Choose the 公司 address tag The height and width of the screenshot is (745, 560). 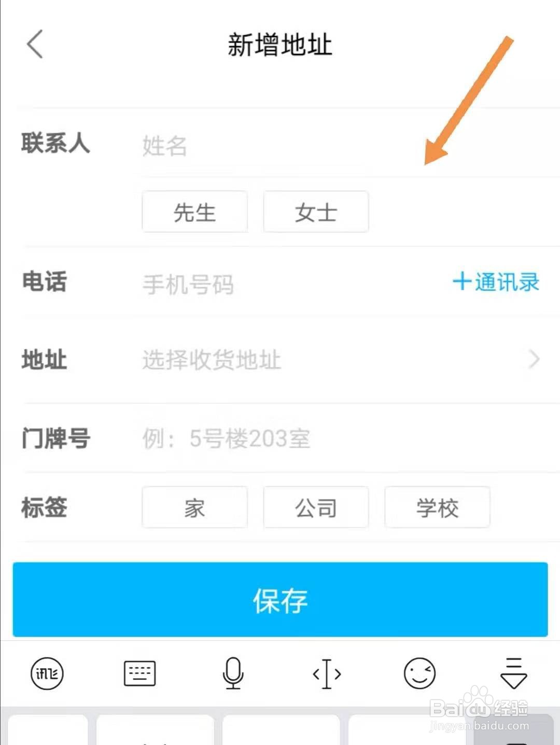pos(316,507)
